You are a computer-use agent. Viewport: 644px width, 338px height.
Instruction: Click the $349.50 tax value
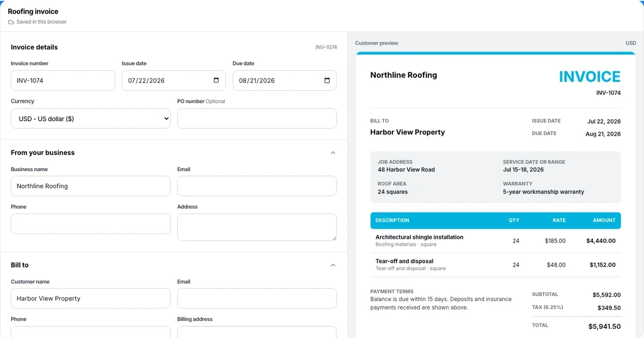pos(609,308)
